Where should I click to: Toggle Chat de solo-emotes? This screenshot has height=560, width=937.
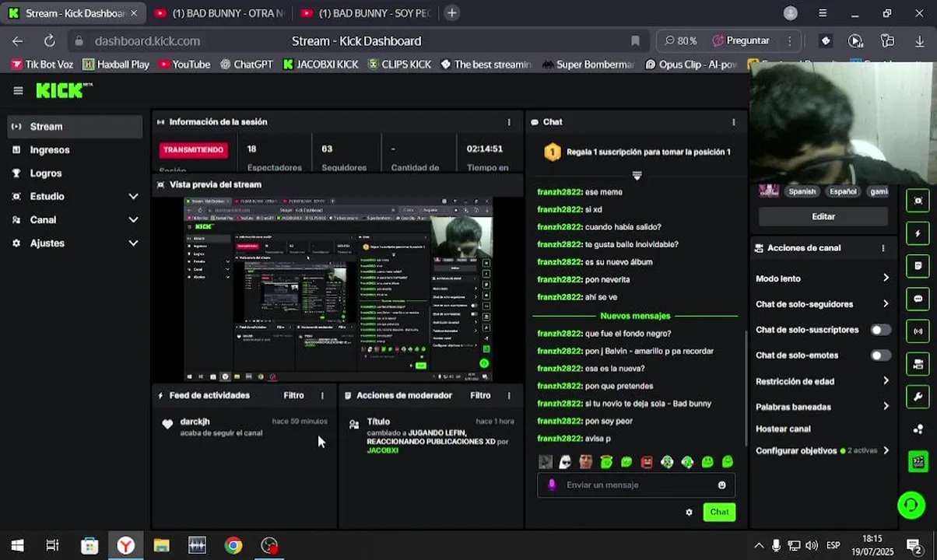880,355
